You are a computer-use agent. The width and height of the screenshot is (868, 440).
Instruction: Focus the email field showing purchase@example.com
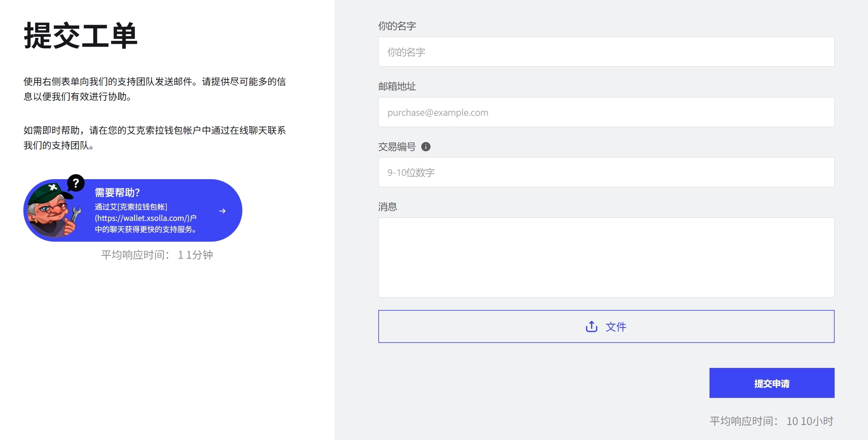(x=606, y=112)
